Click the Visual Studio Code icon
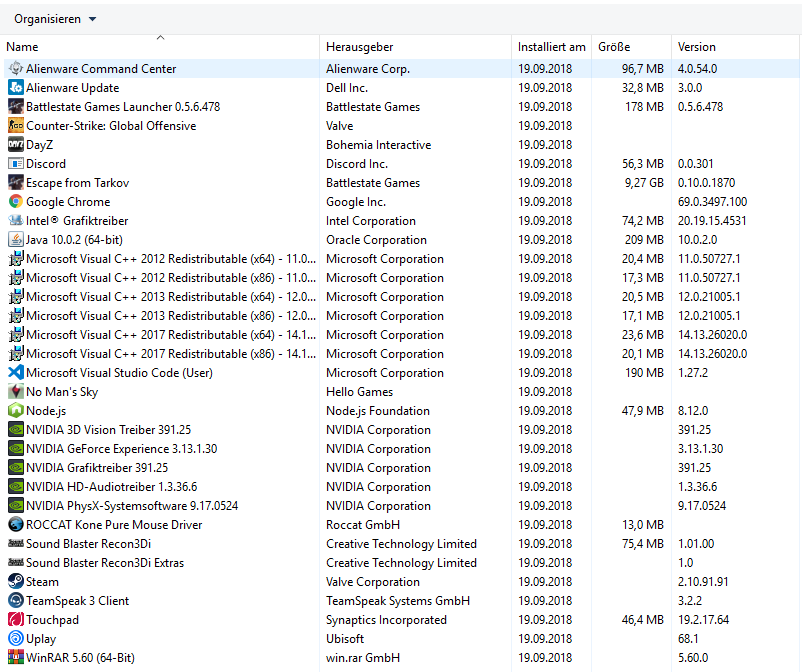This screenshot has width=802, height=672. click(x=16, y=372)
